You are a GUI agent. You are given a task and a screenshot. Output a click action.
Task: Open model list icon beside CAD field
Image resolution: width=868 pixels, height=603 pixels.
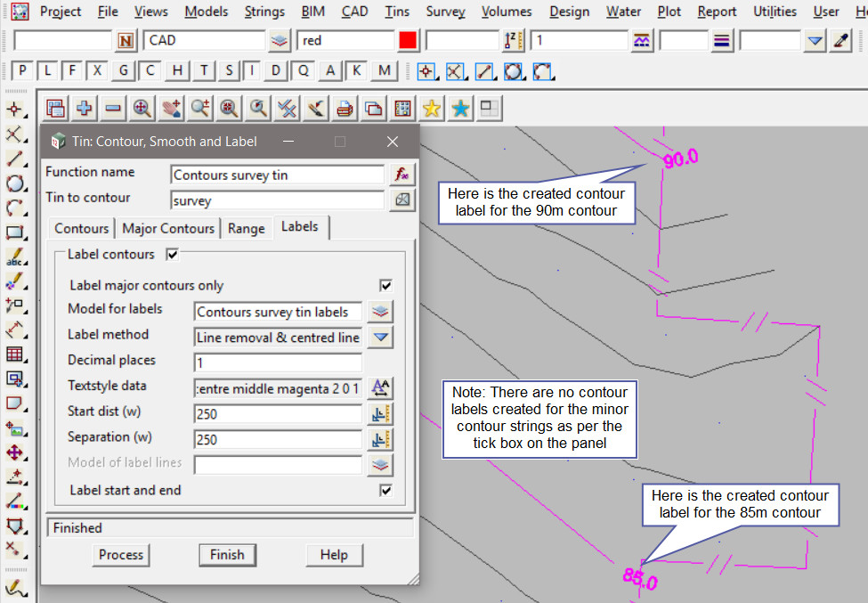280,40
